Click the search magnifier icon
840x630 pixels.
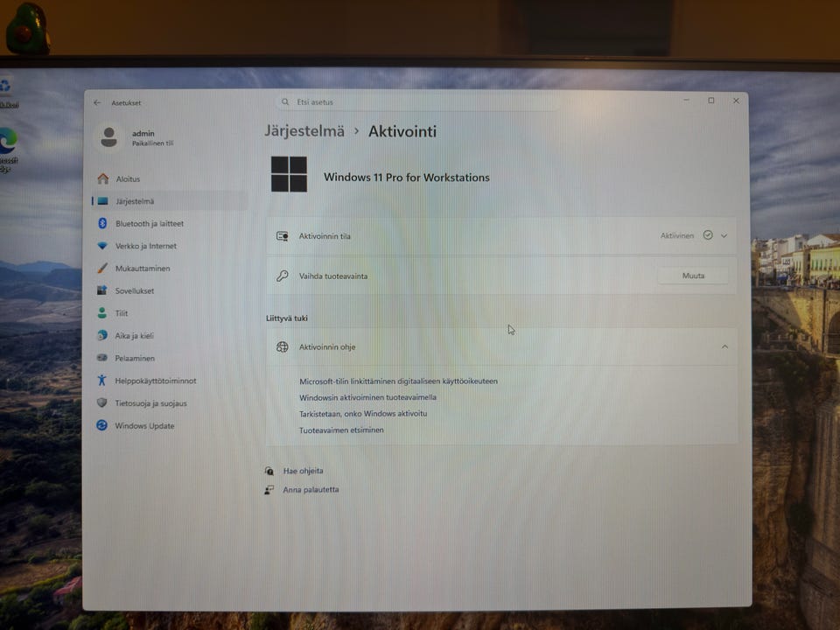(x=285, y=101)
